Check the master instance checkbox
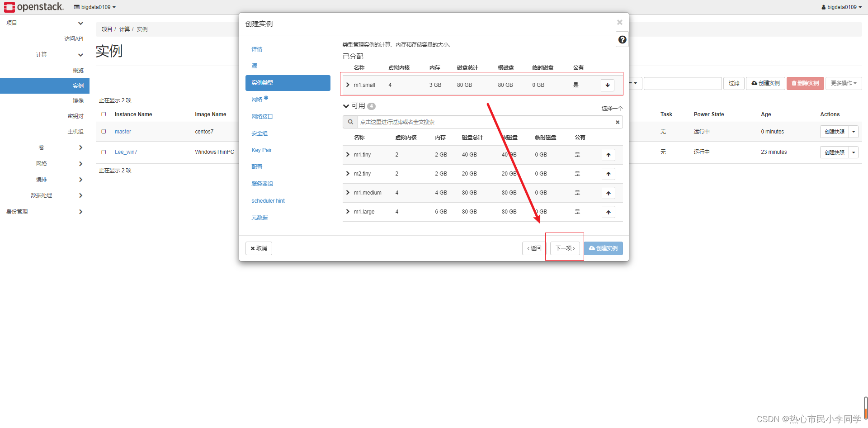Viewport: 868px width, 428px height. pos(104,131)
